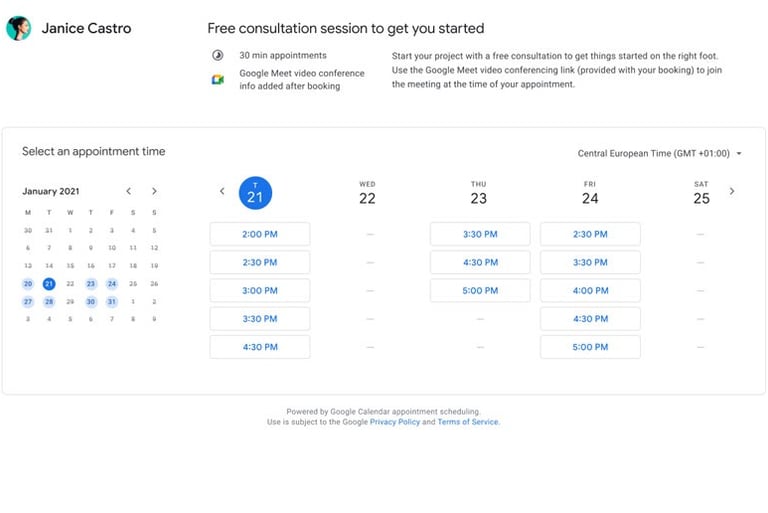
Task: Show previous days in schedule view
Action: [222, 191]
